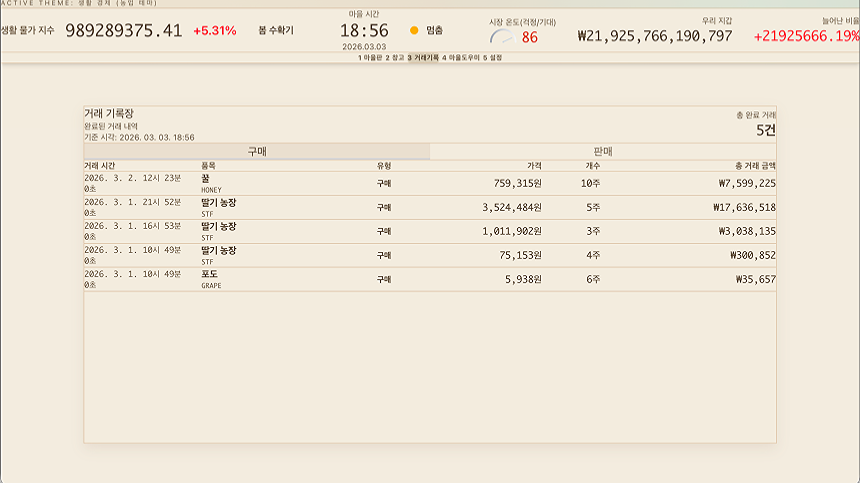This screenshot has height=483, width=860.
Task: Sort by the 거래 시간 column header
Action: coord(99,165)
